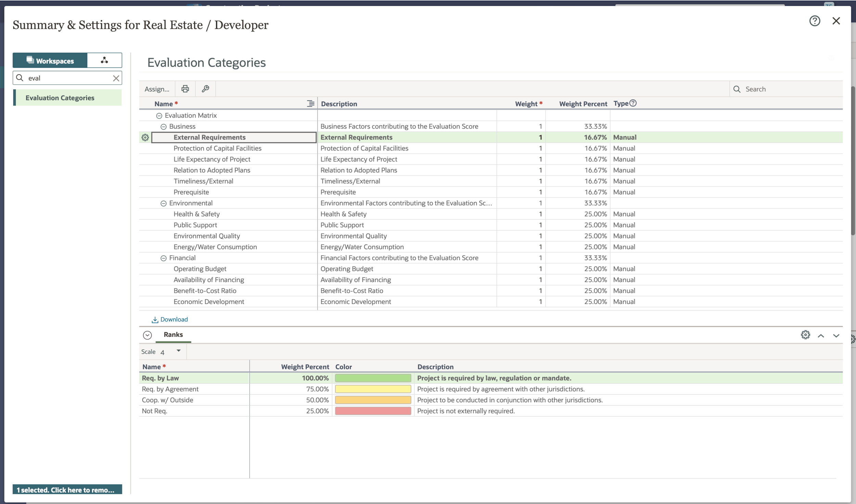This screenshot has height=504, width=856.
Task: Open the External Requirements row gear menu
Action: coord(145,138)
